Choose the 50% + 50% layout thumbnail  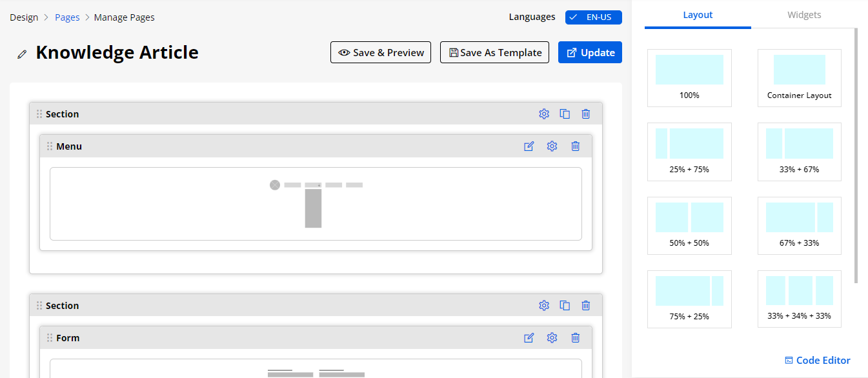pos(689,225)
